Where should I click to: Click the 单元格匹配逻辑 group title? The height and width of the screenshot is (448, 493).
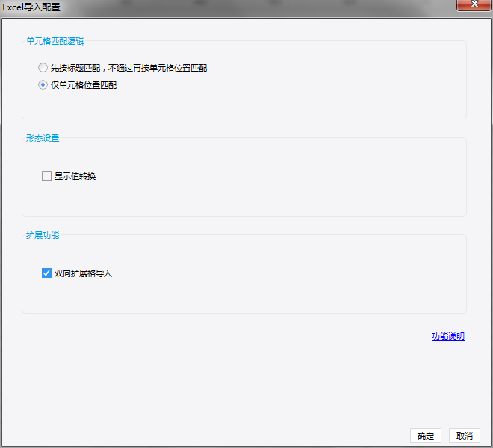tap(55, 41)
